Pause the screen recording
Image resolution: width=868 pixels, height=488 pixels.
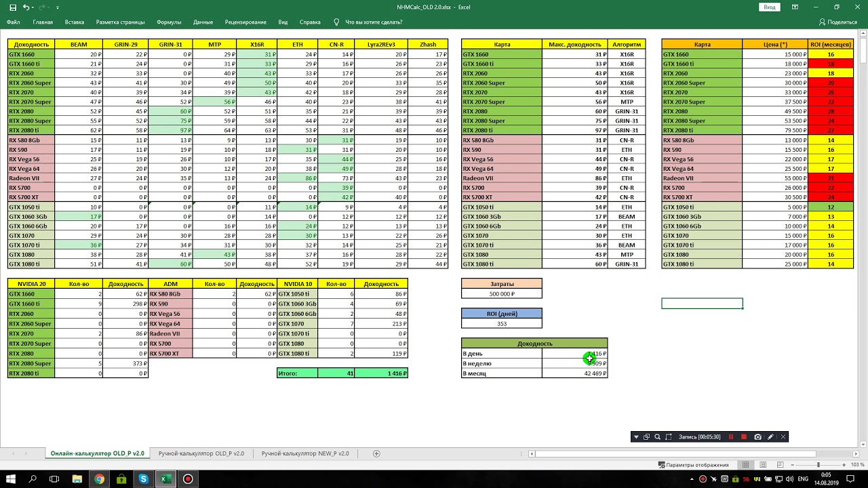tap(731, 437)
